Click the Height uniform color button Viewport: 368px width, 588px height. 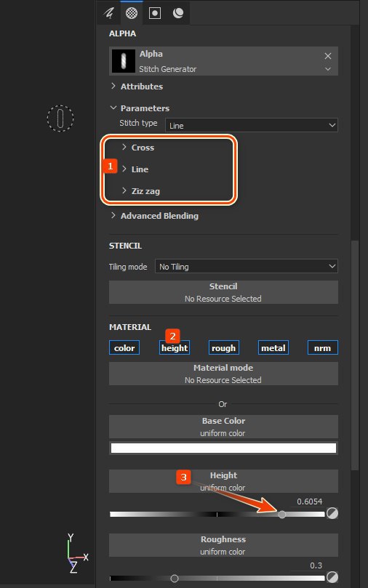click(223, 481)
